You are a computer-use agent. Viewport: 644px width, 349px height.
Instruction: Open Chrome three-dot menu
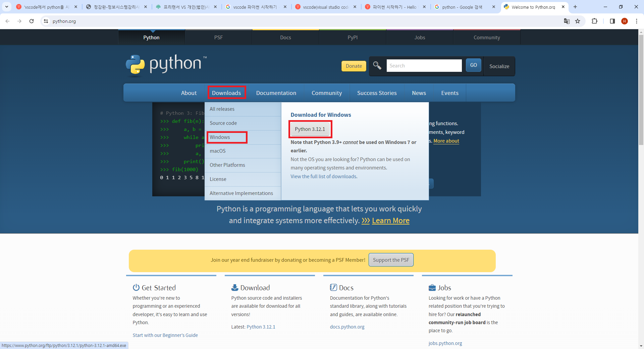click(636, 21)
